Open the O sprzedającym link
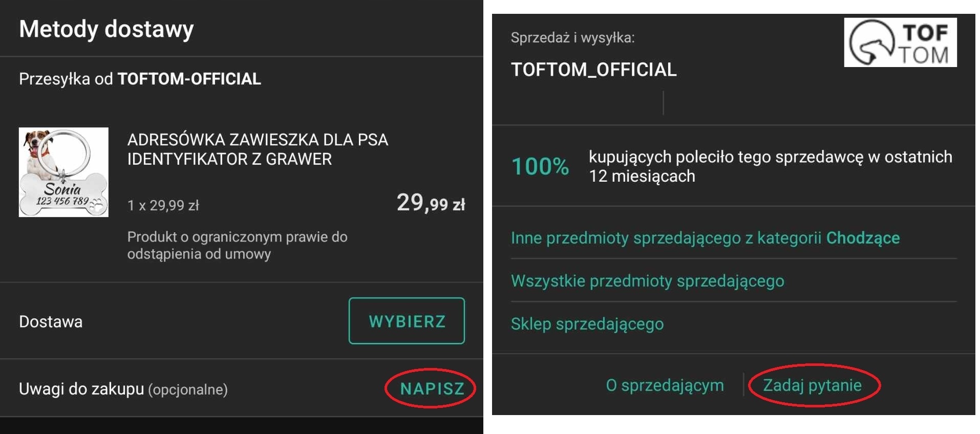Image resolution: width=980 pixels, height=434 pixels. point(665,385)
